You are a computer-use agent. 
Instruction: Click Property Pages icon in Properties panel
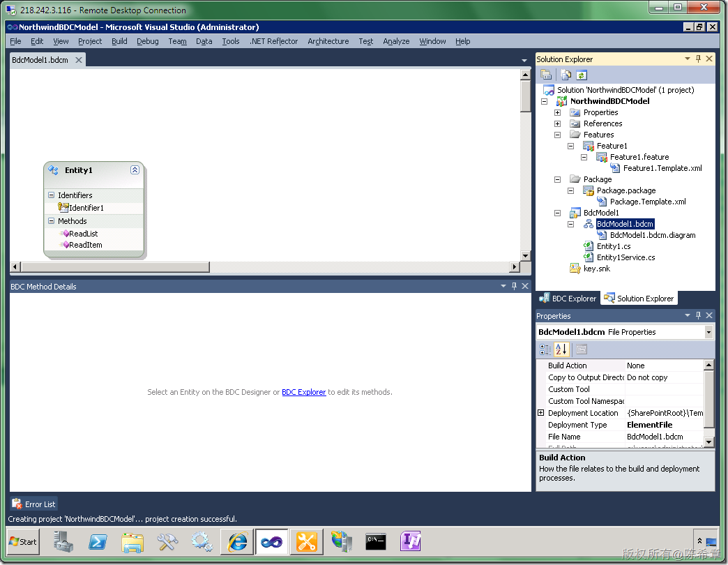tap(582, 349)
